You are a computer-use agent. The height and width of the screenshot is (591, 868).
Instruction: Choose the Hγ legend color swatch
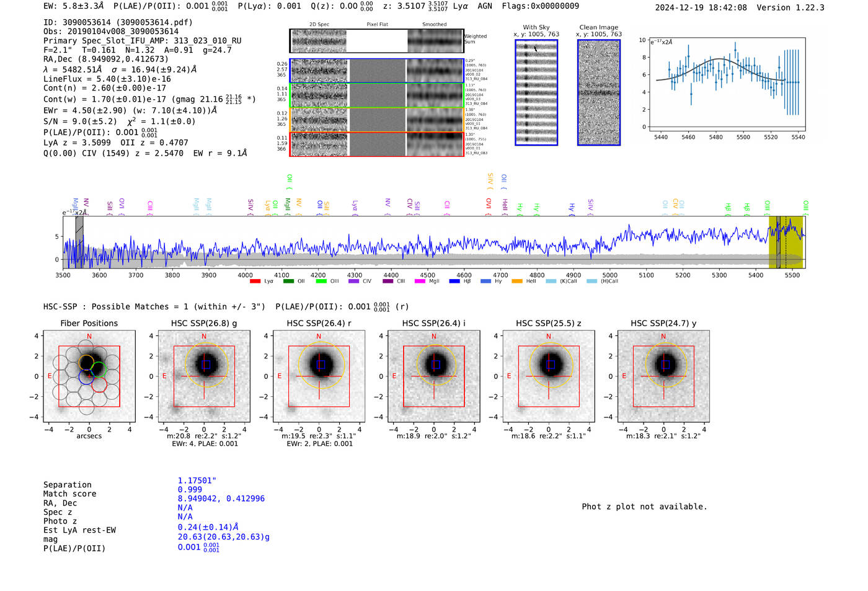(x=486, y=282)
